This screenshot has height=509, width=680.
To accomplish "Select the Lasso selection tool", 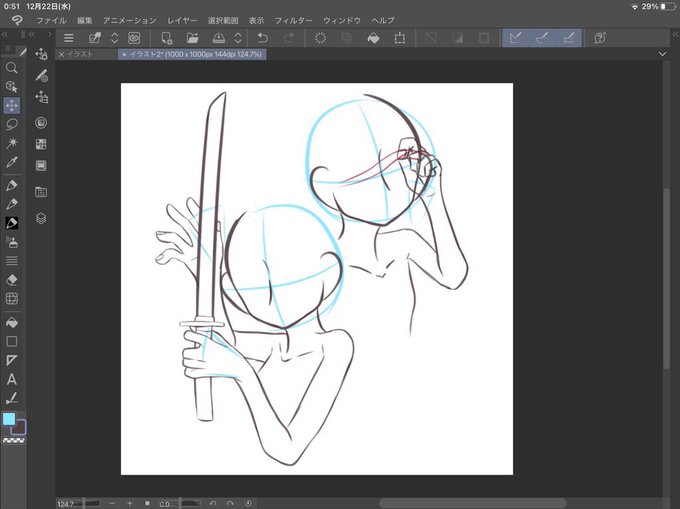I will pyautogui.click(x=12, y=124).
